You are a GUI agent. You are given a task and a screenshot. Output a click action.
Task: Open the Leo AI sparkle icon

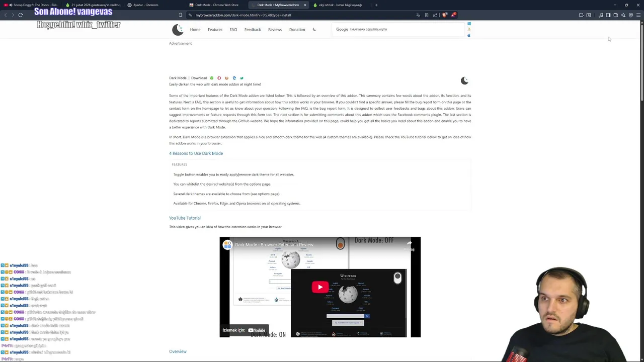tap(623, 15)
